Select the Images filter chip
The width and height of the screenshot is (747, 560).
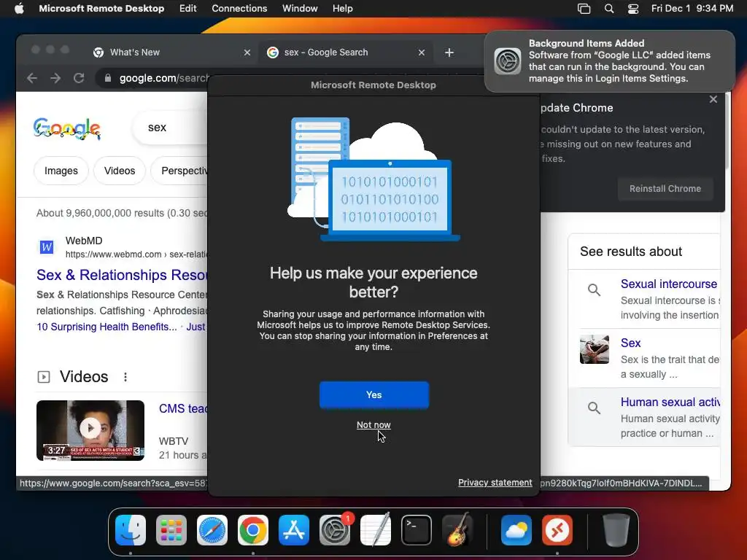61,171
